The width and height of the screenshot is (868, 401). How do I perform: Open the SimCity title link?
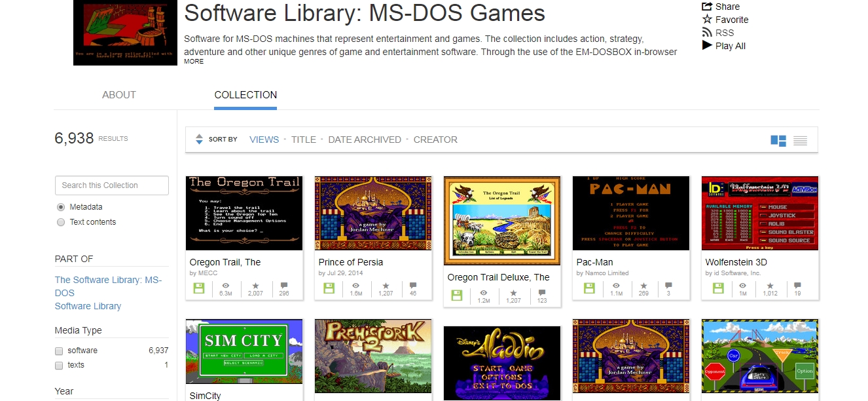pos(206,396)
